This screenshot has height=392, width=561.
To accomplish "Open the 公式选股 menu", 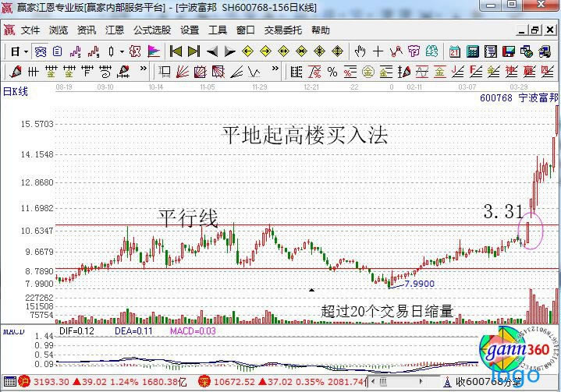I will coord(151,30).
